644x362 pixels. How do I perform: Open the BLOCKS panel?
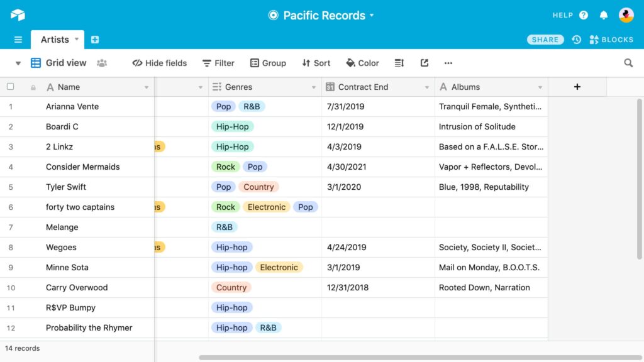pyautogui.click(x=611, y=39)
